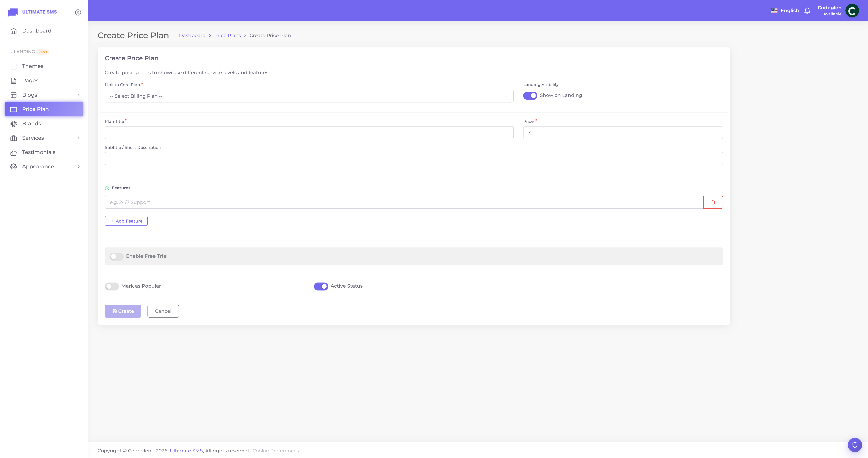This screenshot has height=458, width=868.
Task: Focus the Plan Title input field
Action: pos(309,133)
